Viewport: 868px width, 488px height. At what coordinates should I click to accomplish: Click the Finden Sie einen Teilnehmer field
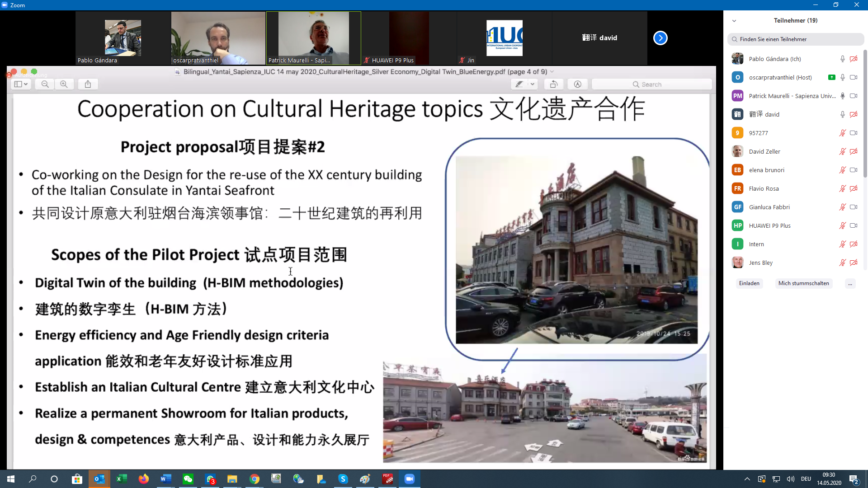tap(796, 39)
